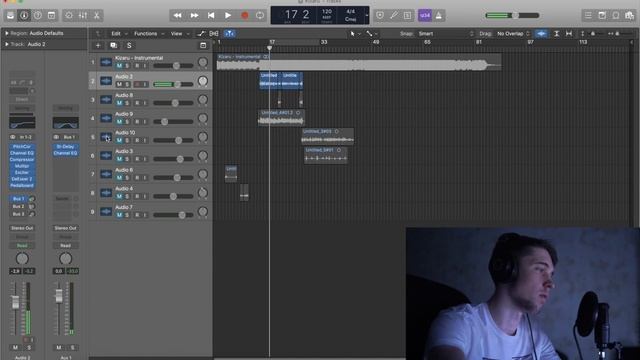Click the red Record button
Viewport: 640px width, 360px height.
point(244,16)
